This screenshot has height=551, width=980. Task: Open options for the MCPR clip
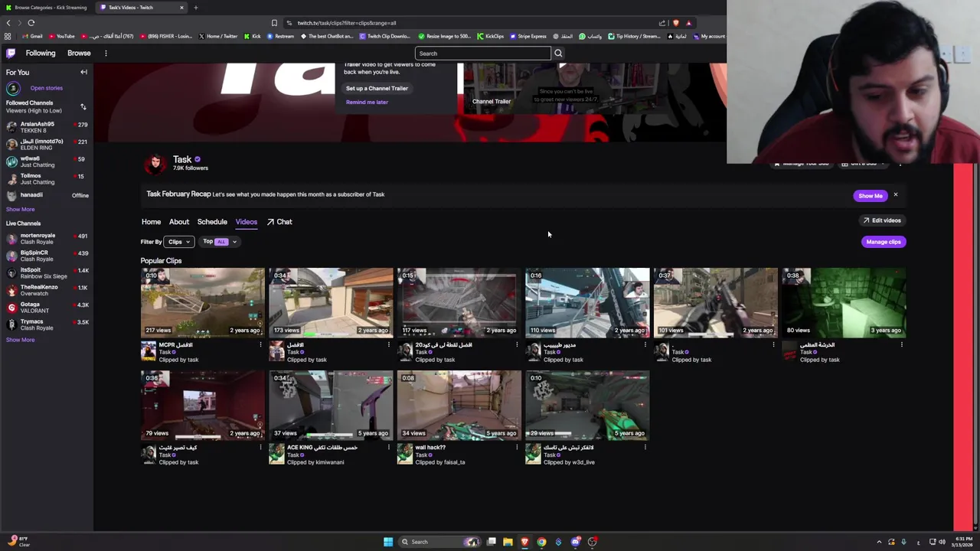pyautogui.click(x=260, y=345)
